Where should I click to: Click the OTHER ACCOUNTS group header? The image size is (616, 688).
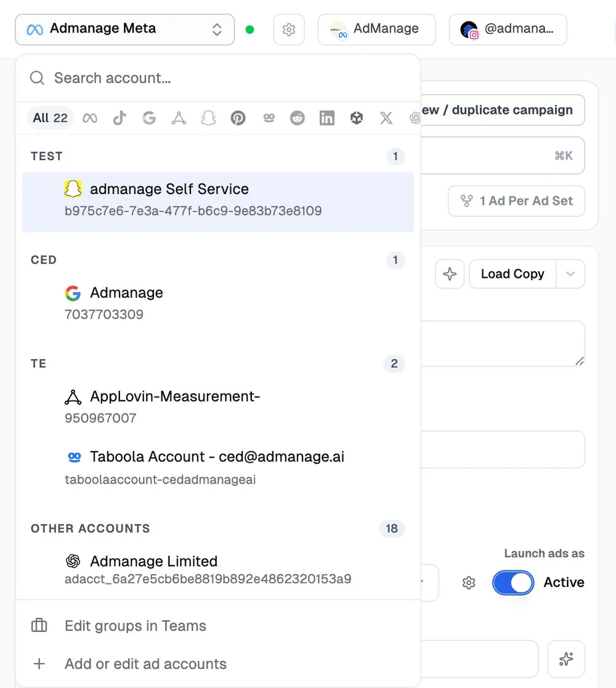91,528
